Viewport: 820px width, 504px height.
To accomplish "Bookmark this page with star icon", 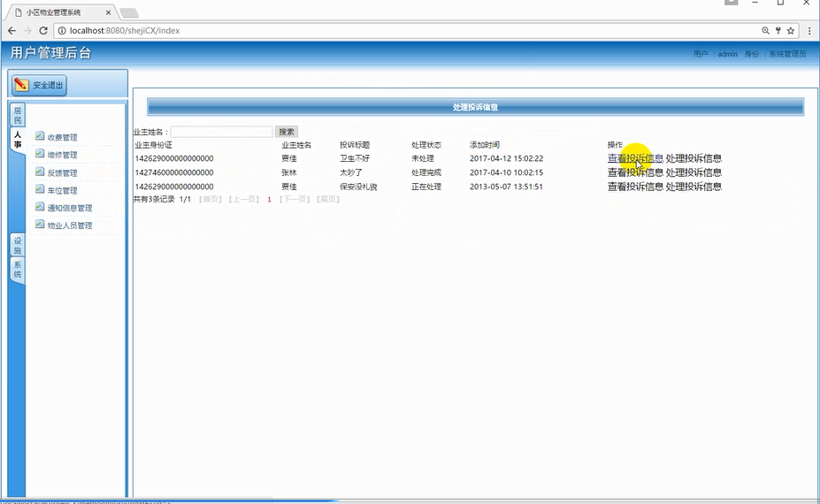I will pos(791,31).
